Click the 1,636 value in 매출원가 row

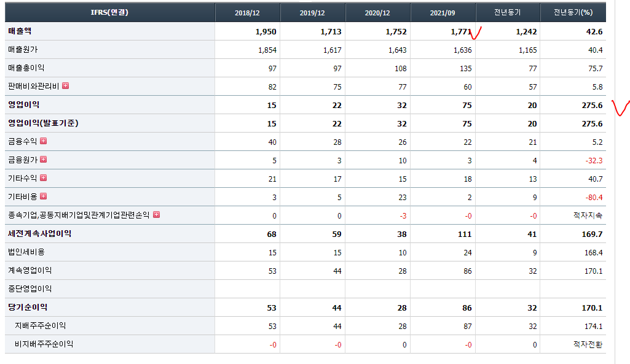pyautogui.click(x=462, y=50)
